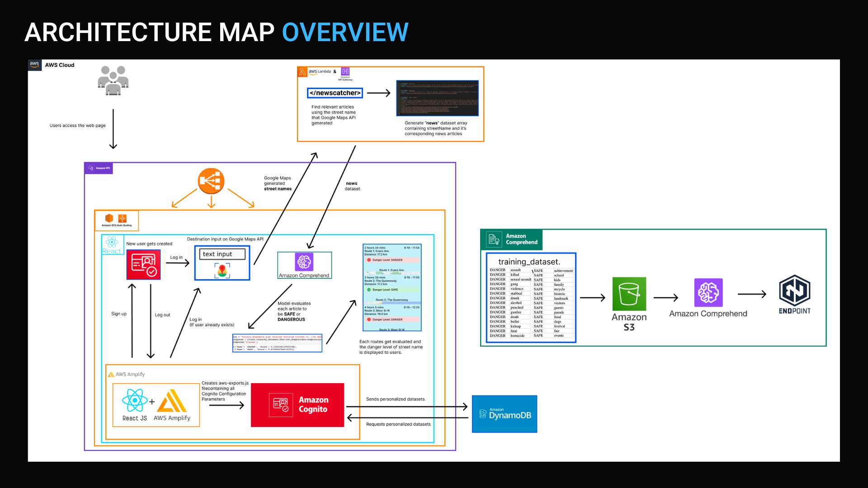Click the AWS Amplify logo icon

pyautogui.click(x=172, y=401)
